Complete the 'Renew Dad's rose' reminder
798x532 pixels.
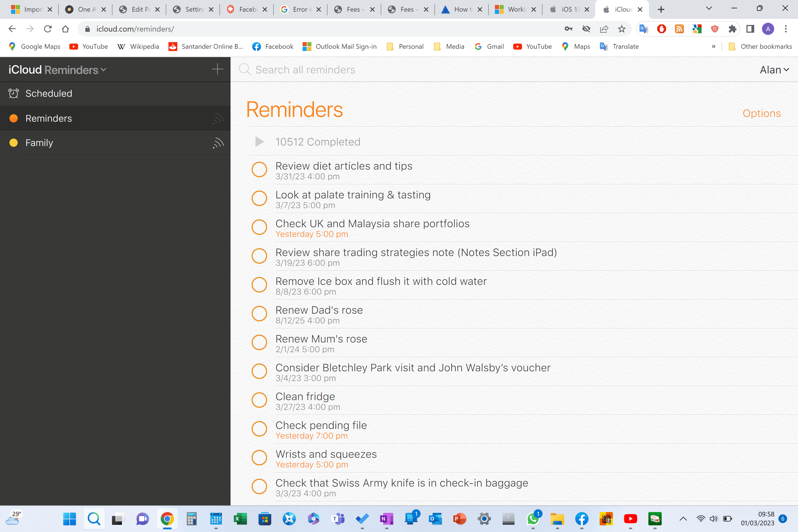(260, 313)
